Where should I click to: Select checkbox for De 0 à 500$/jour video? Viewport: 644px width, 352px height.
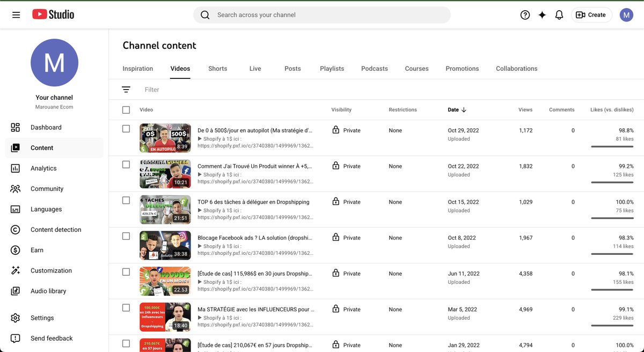tap(126, 129)
